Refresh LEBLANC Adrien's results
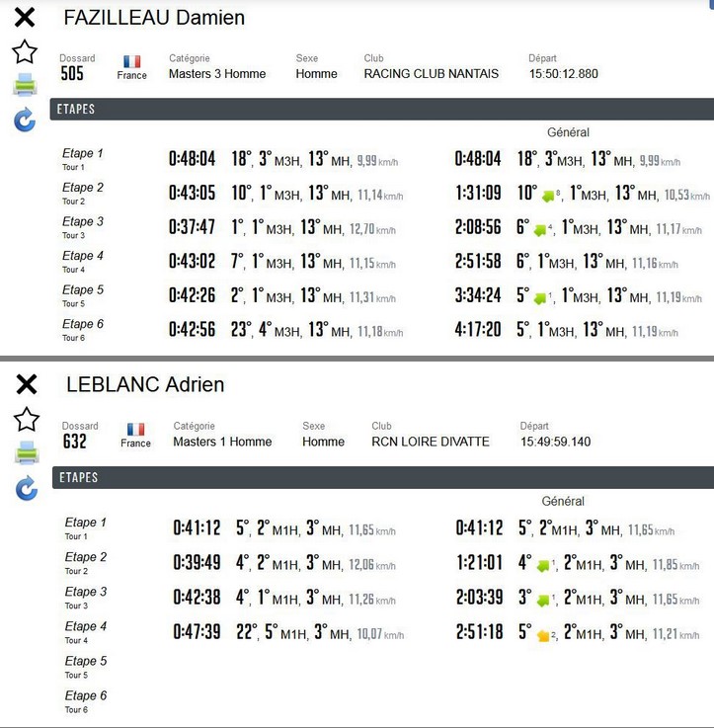This screenshot has width=714, height=728. pyautogui.click(x=27, y=488)
